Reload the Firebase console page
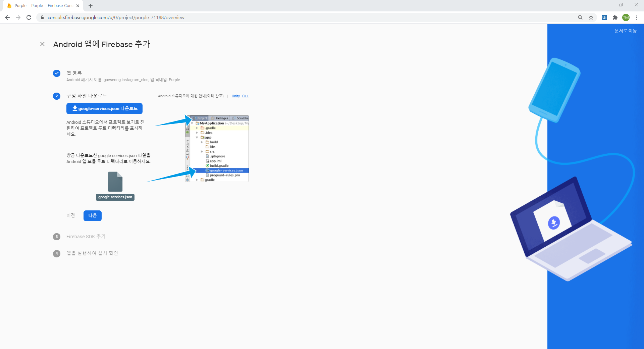 coord(29,17)
